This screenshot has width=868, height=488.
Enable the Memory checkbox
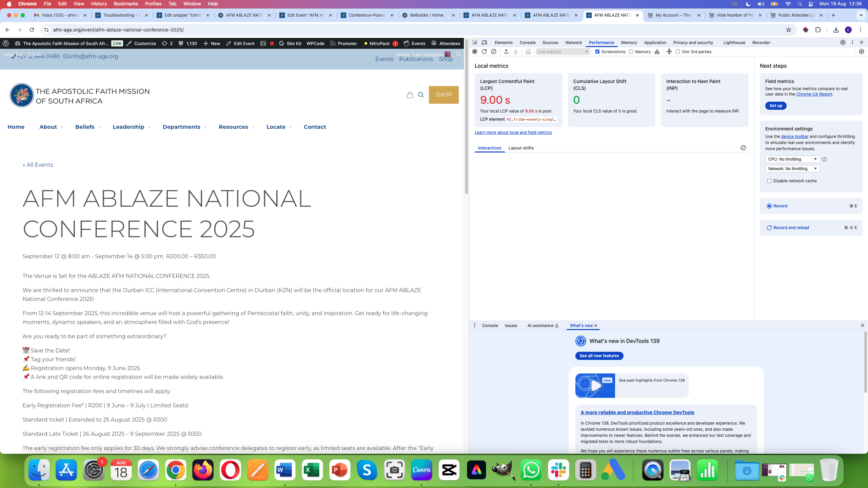(x=631, y=52)
